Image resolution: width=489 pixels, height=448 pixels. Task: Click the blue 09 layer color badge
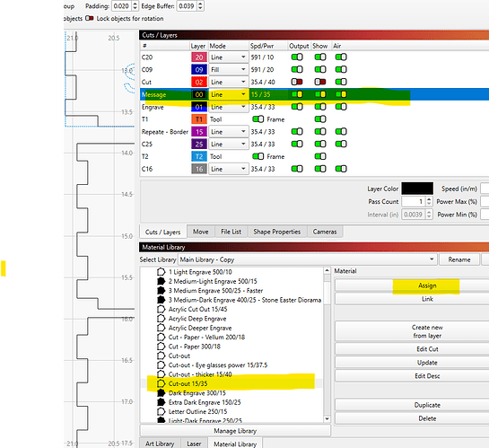point(199,69)
